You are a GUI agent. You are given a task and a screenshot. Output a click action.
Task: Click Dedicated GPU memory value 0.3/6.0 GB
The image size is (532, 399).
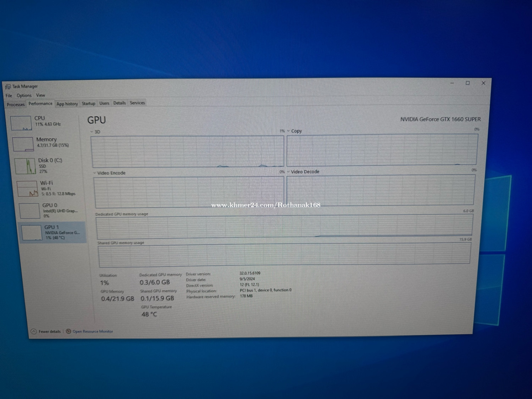click(x=155, y=282)
